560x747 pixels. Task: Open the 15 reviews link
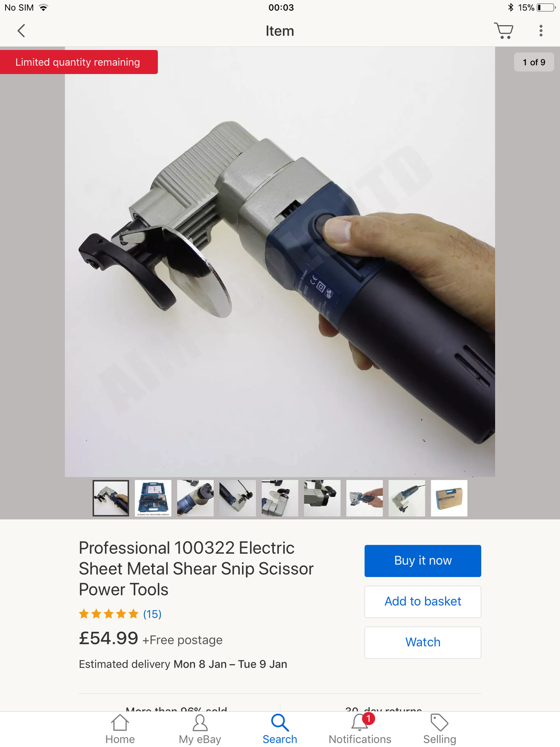[152, 614]
